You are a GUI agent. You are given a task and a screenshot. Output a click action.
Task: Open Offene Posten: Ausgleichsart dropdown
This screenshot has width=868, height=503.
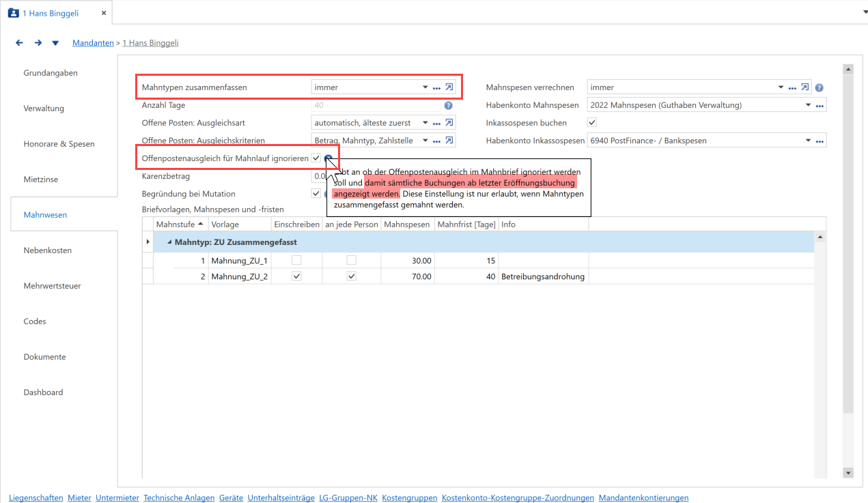tap(425, 123)
